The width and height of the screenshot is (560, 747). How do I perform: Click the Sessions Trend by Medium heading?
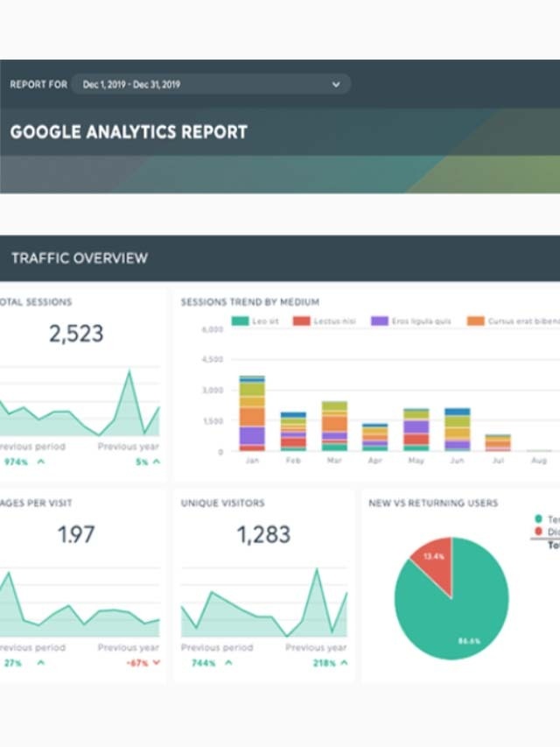250,302
